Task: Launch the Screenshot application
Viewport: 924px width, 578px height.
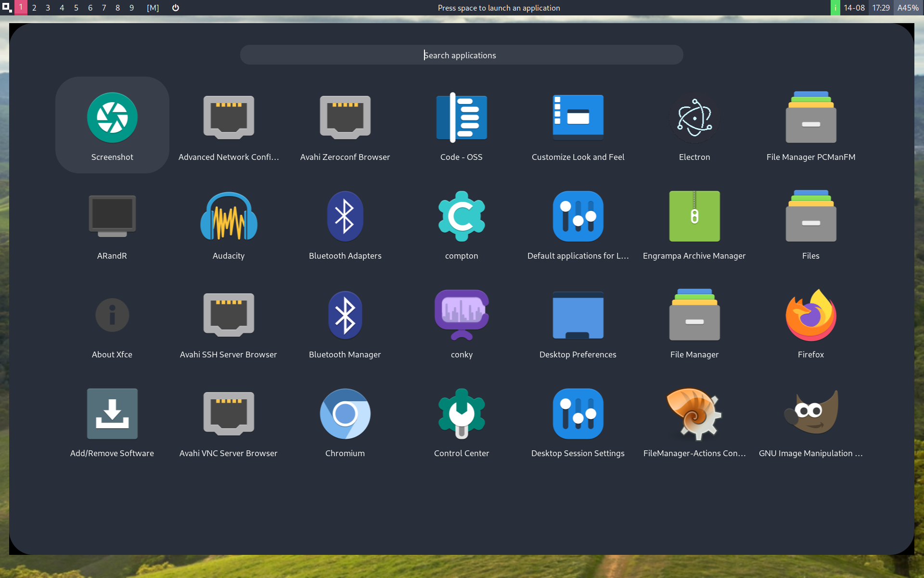Action: click(x=112, y=125)
